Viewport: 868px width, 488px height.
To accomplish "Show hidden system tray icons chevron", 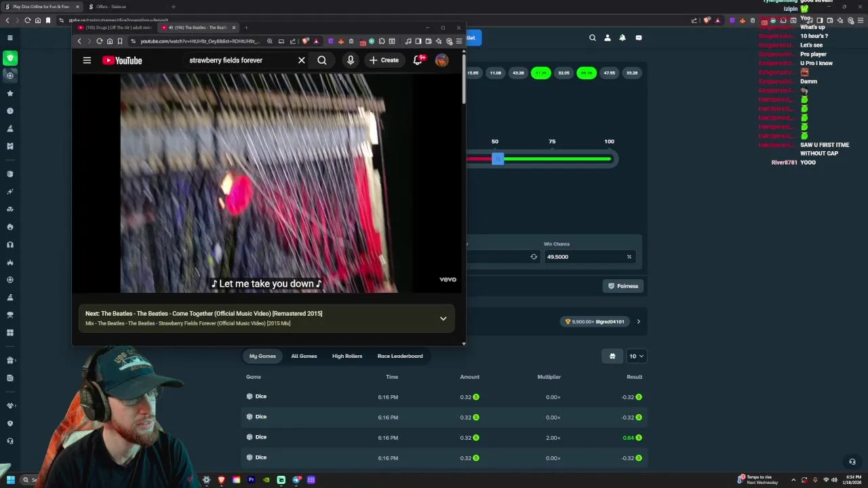I will point(793,480).
